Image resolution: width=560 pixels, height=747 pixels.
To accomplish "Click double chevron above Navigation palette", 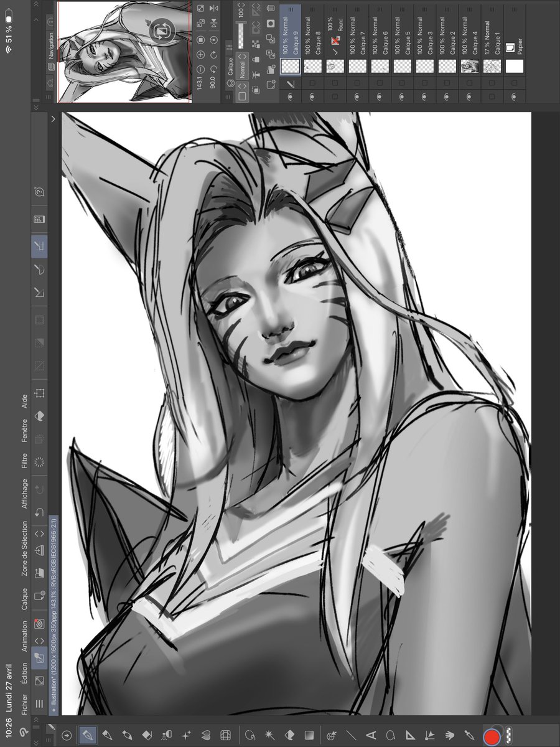I will pyautogui.click(x=35, y=107).
